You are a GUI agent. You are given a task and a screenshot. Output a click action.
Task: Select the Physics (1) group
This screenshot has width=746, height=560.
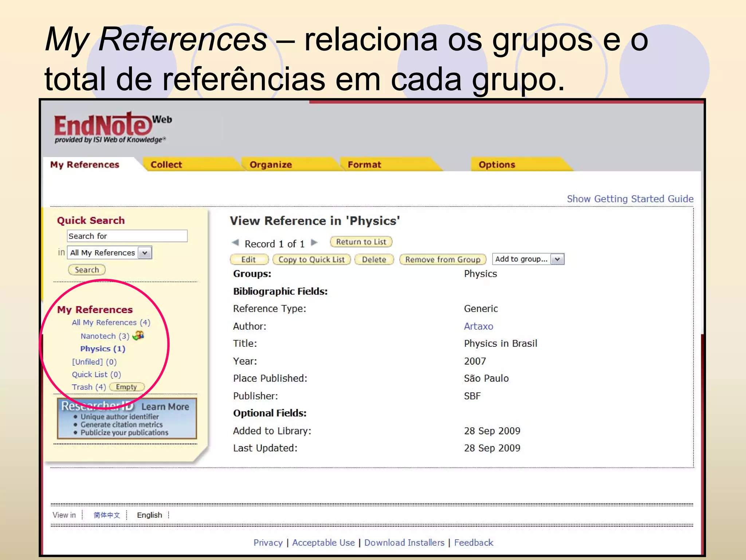pos(103,349)
